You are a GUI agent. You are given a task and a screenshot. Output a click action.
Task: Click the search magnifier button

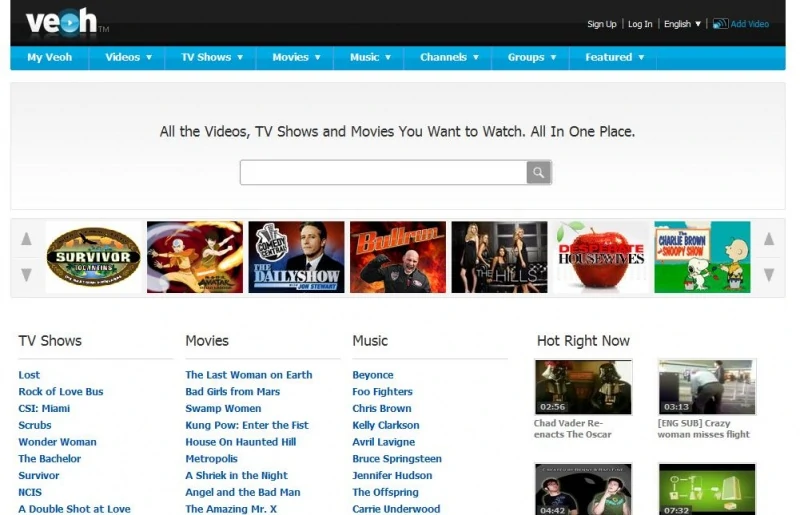(x=538, y=173)
